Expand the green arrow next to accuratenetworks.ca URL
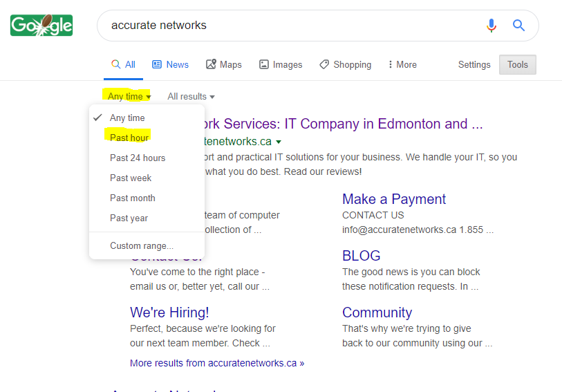562x392 pixels. [x=279, y=142]
